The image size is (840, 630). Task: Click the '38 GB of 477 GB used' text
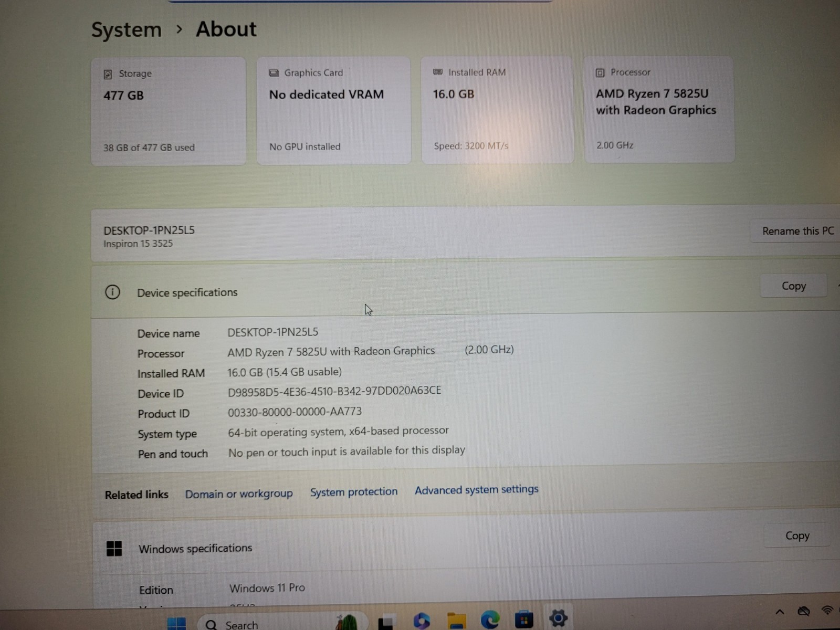(x=149, y=148)
